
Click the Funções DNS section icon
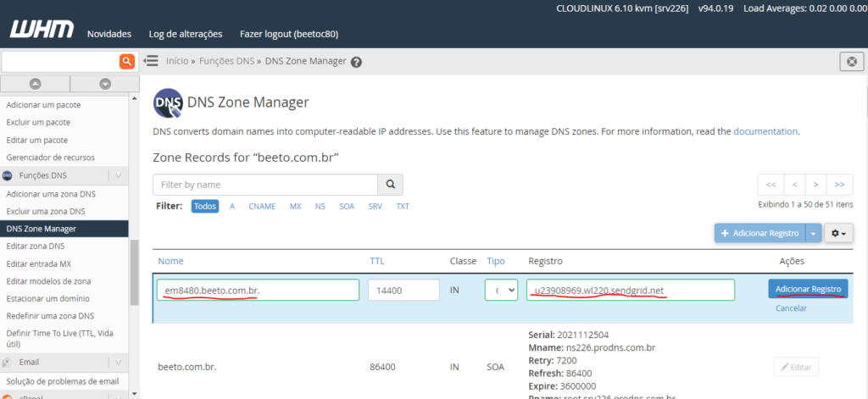click(x=7, y=175)
